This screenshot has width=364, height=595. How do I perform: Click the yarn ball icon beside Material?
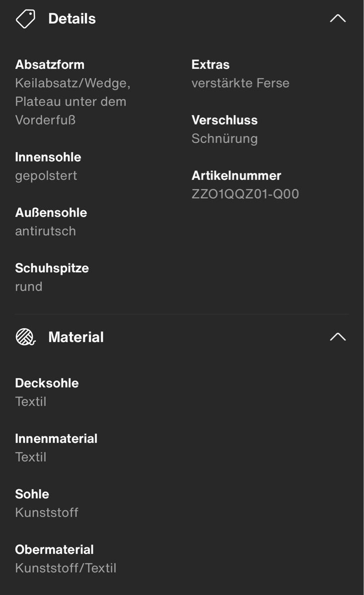click(x=25, y=337)
